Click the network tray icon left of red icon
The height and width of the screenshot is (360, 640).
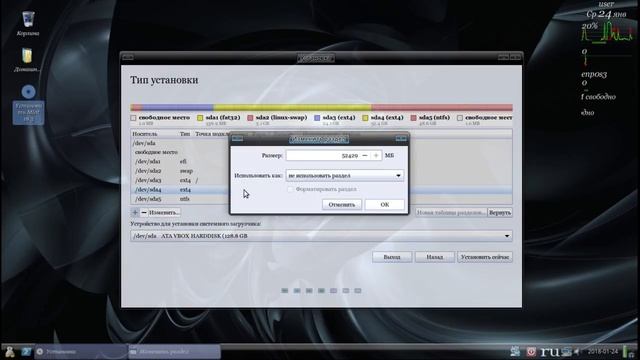[x=515, y=351]
